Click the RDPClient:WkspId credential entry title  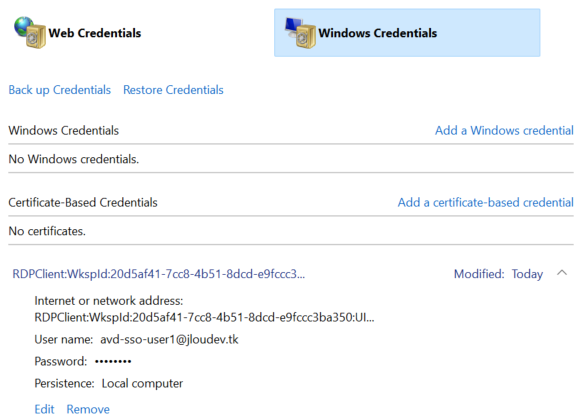coord(159,274)
